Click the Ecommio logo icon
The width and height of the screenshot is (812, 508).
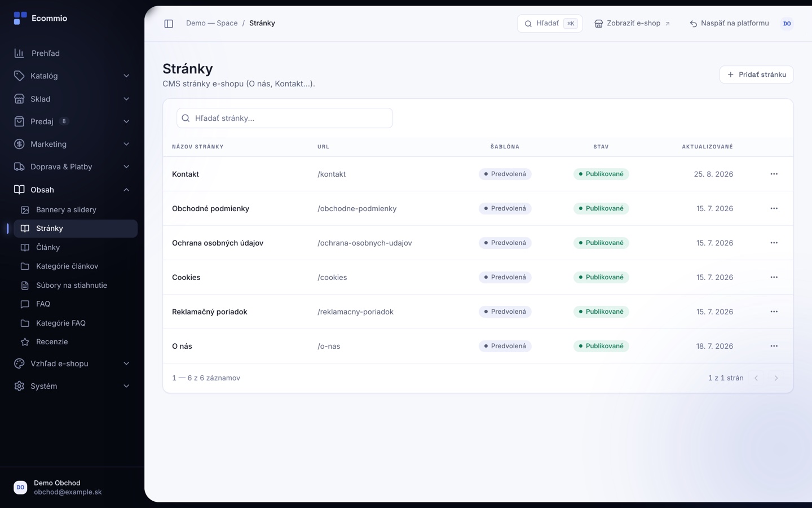click(20, 18)
